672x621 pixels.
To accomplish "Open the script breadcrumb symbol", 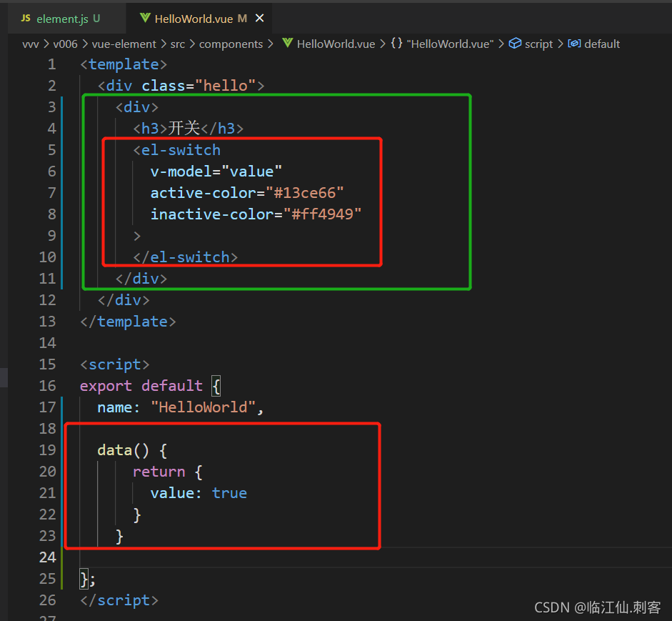I will point(538,44).
